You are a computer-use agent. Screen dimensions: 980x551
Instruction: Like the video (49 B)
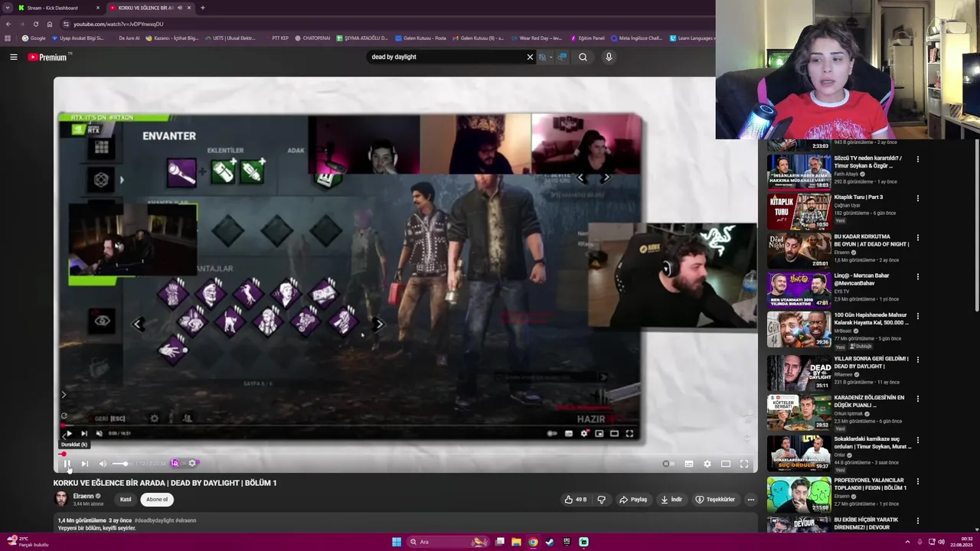pyautogui.click(x=575, y=500)
